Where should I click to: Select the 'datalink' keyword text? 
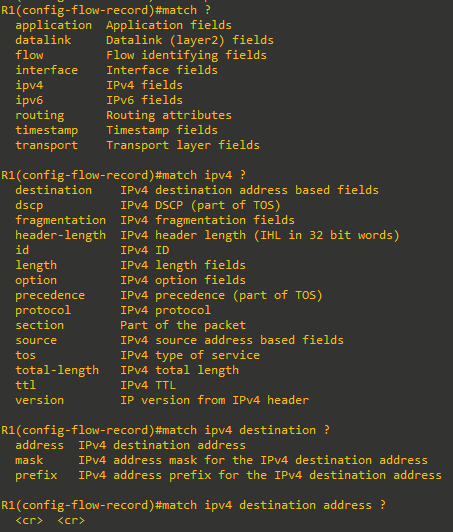tap(43, 40)
